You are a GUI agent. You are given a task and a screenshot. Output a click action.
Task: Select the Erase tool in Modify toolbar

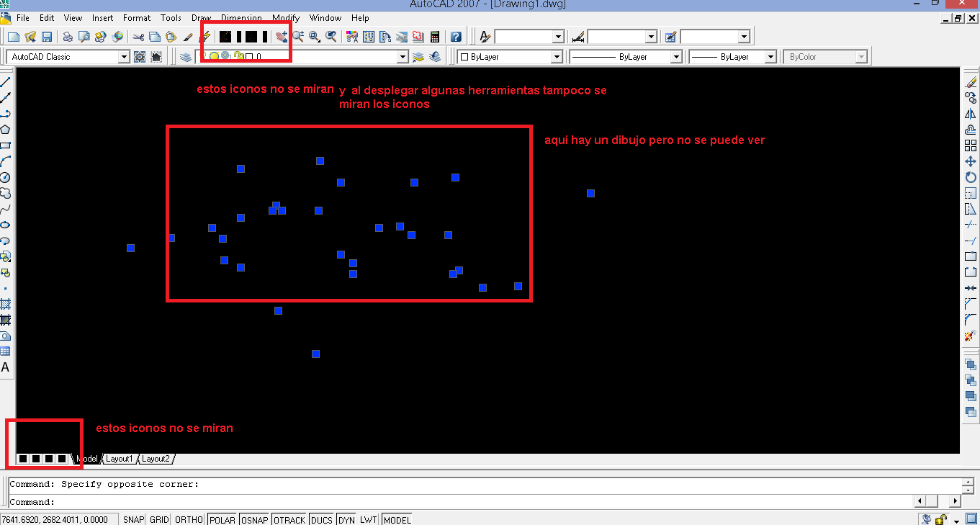[970, 82]
